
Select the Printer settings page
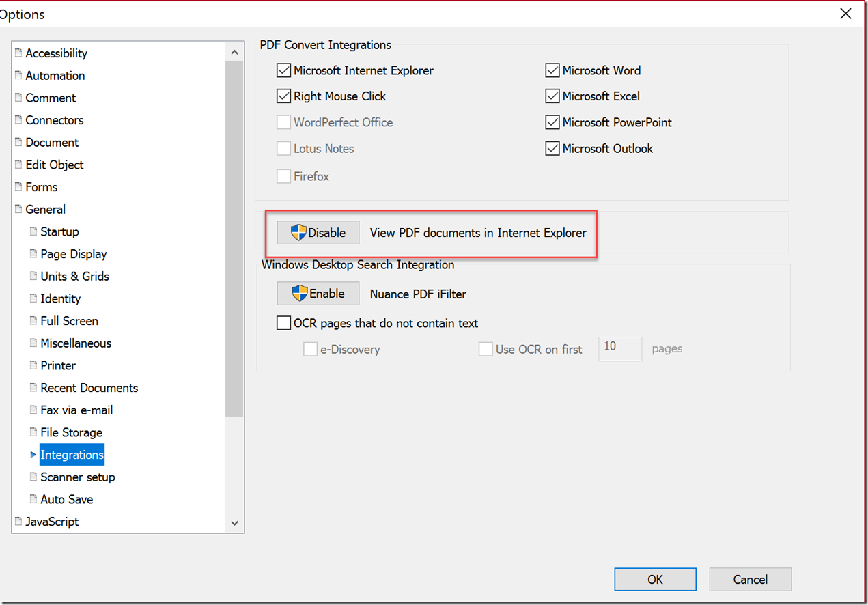click(x=58, y=365)
